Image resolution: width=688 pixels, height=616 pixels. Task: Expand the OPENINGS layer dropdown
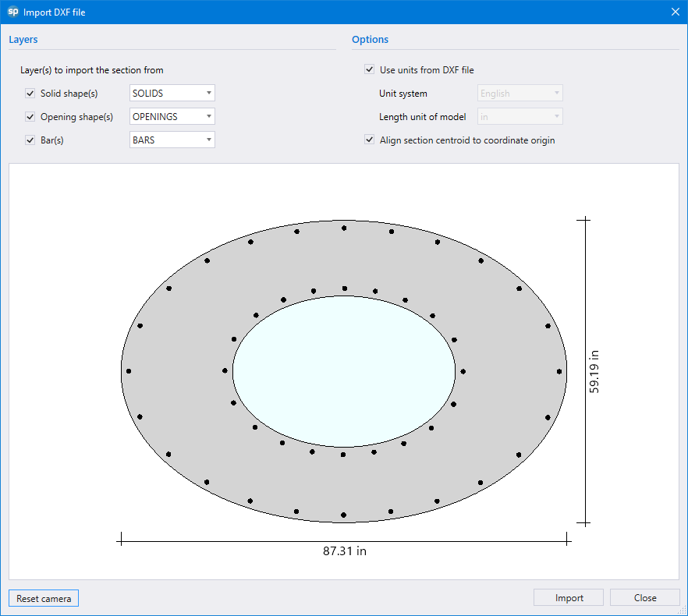[x=172, y=117]
